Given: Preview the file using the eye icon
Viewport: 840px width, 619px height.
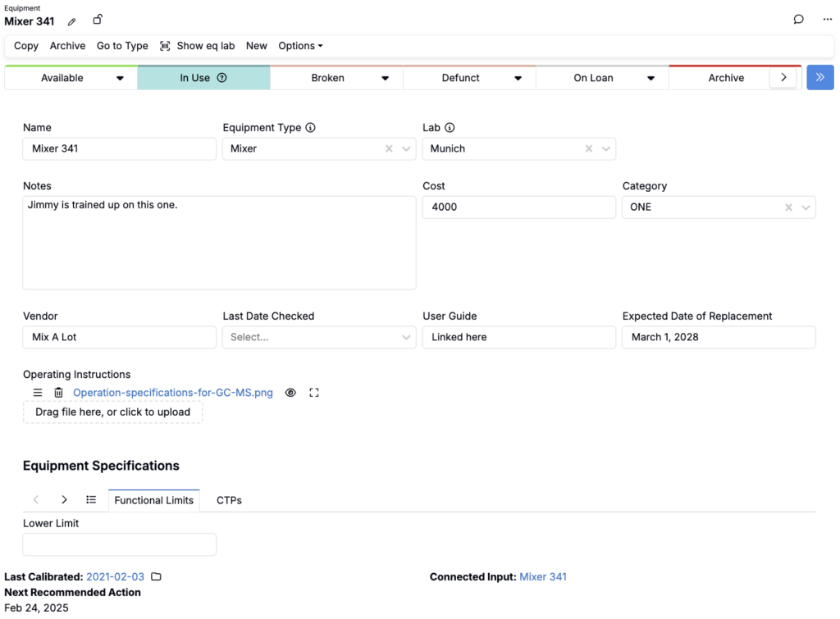Looking at the screenshot, I should [290, 393].
